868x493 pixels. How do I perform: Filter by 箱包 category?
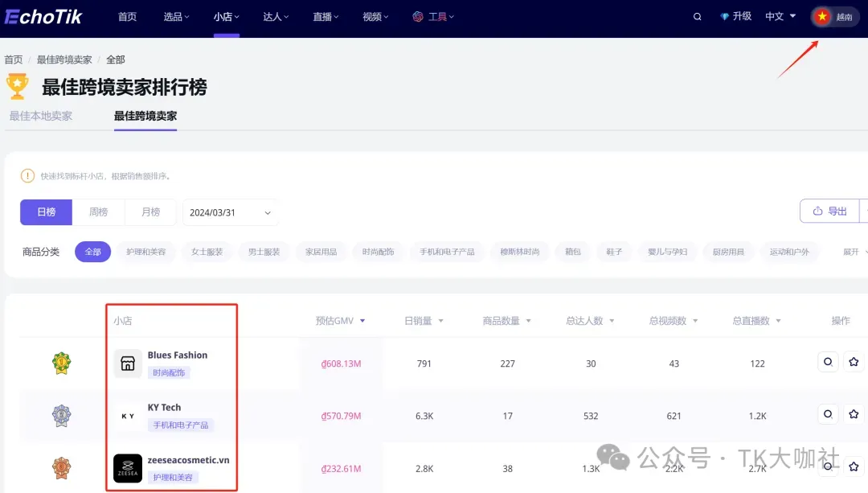click(573, 252)
